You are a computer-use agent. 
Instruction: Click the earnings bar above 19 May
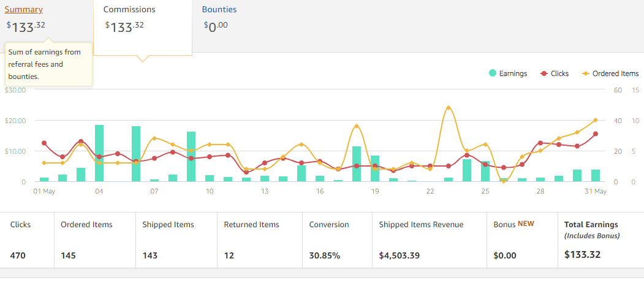375,168
